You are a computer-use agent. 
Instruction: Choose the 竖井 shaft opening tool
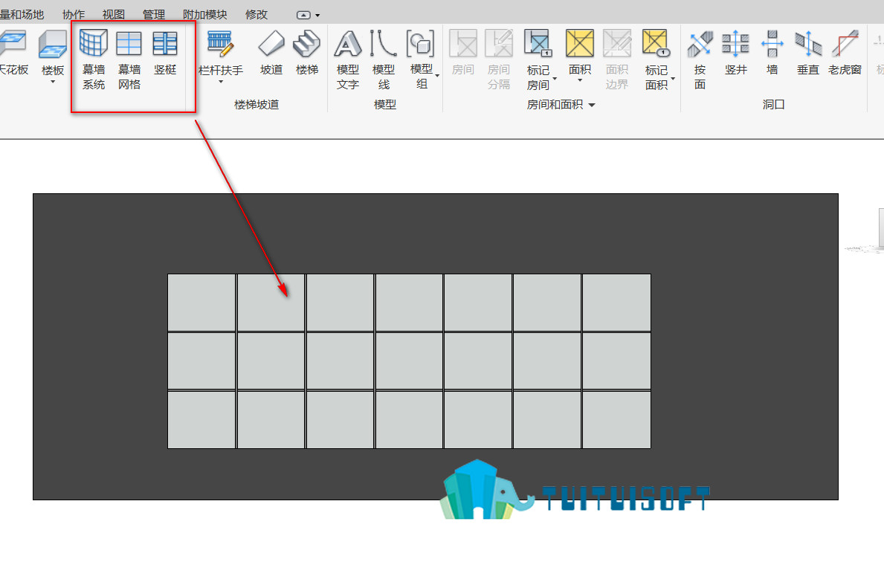click(x=736, y=53)
